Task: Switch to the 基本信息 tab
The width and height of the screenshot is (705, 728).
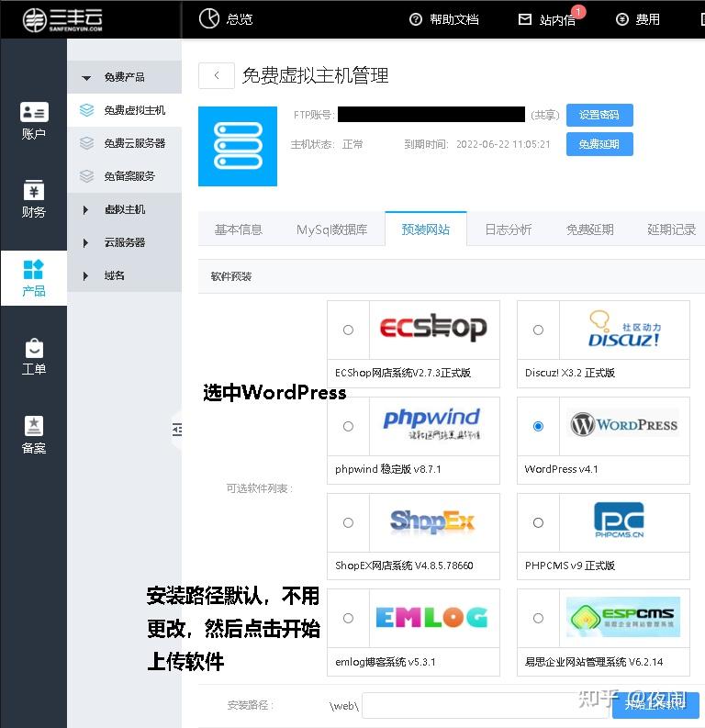Action: tap(239, 230)
